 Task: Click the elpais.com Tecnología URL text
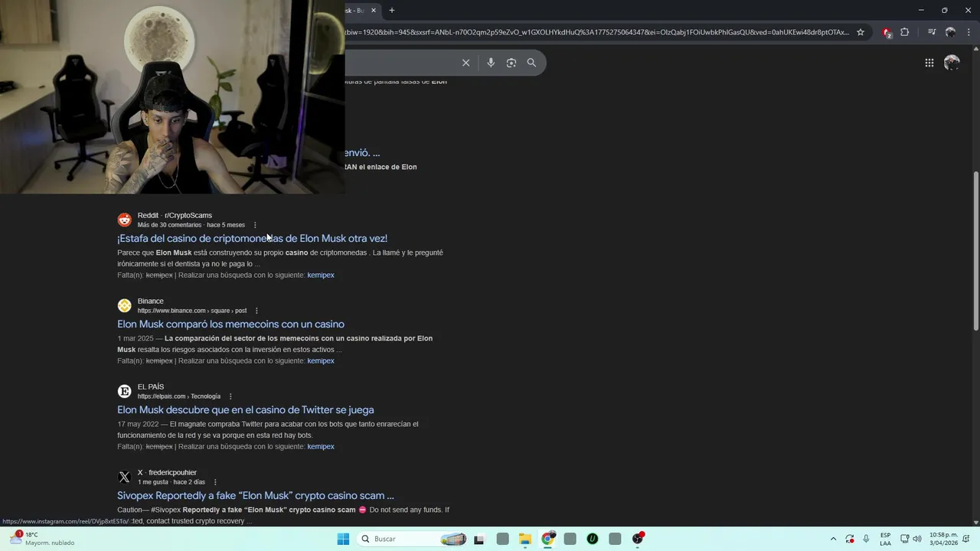(x=179, y=396)
